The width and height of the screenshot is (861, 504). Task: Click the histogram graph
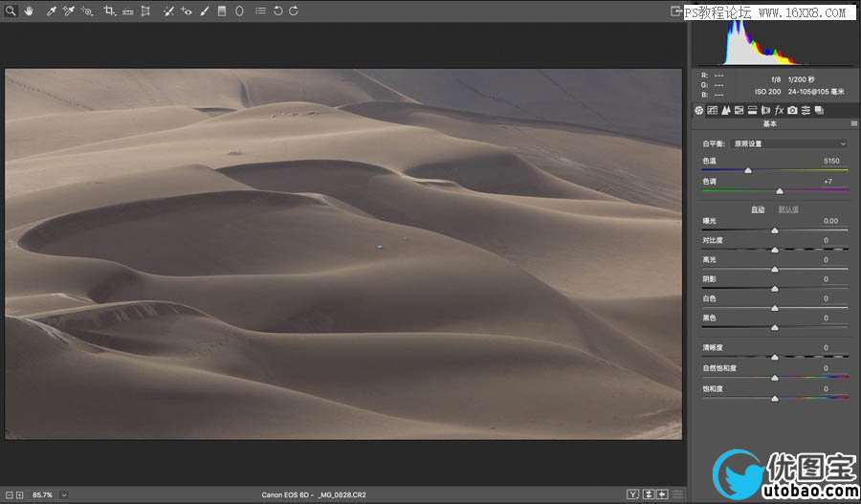point(774,43)
